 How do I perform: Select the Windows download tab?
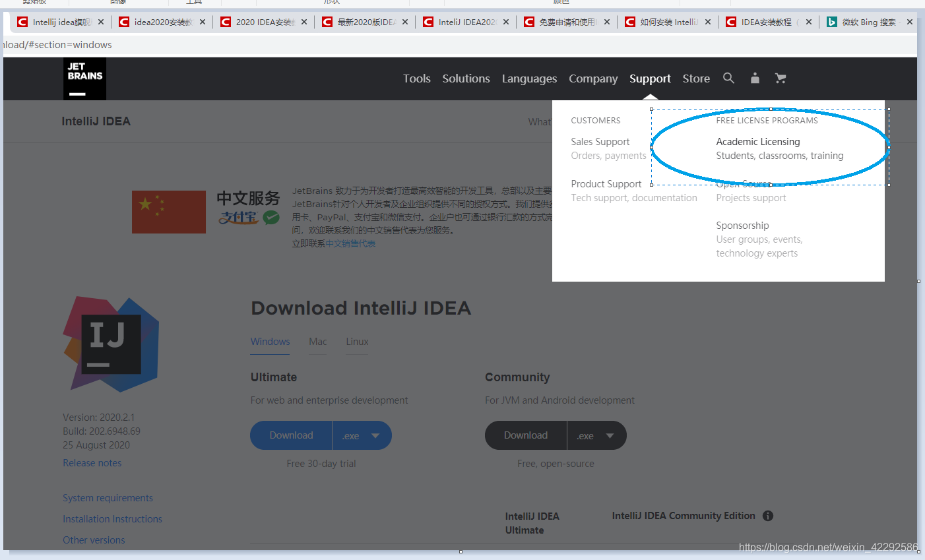(270, 342)
